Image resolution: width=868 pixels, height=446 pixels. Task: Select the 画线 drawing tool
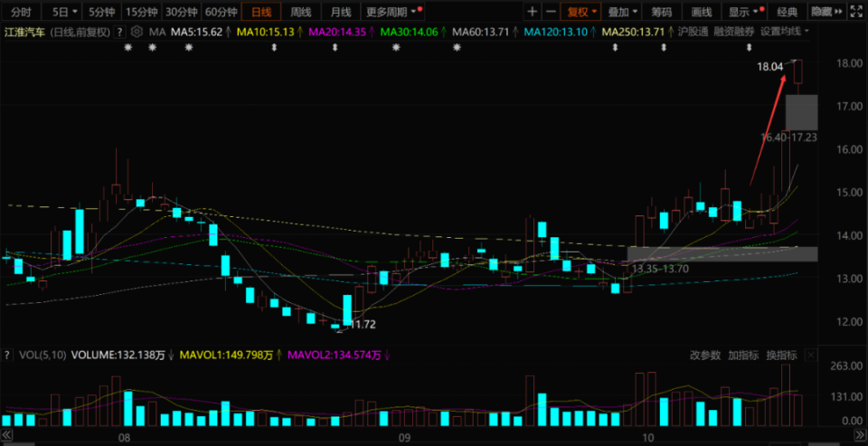pos(702,12)
